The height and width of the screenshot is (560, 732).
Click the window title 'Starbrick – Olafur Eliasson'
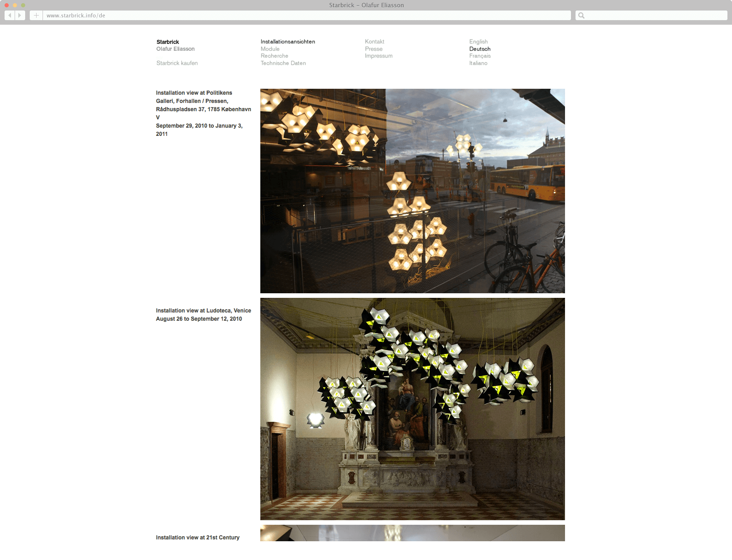tap(366, 5)
